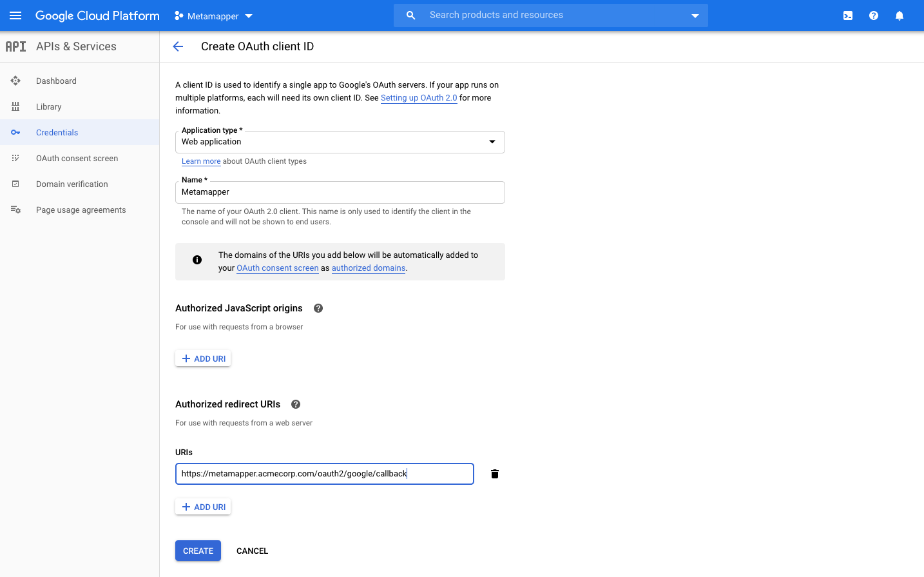
Task: Click the APIs & Services header text
Action: (76, 46)
